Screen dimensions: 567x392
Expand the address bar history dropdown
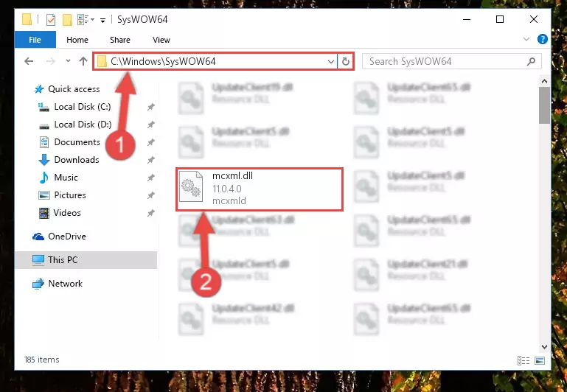(330, 62)
